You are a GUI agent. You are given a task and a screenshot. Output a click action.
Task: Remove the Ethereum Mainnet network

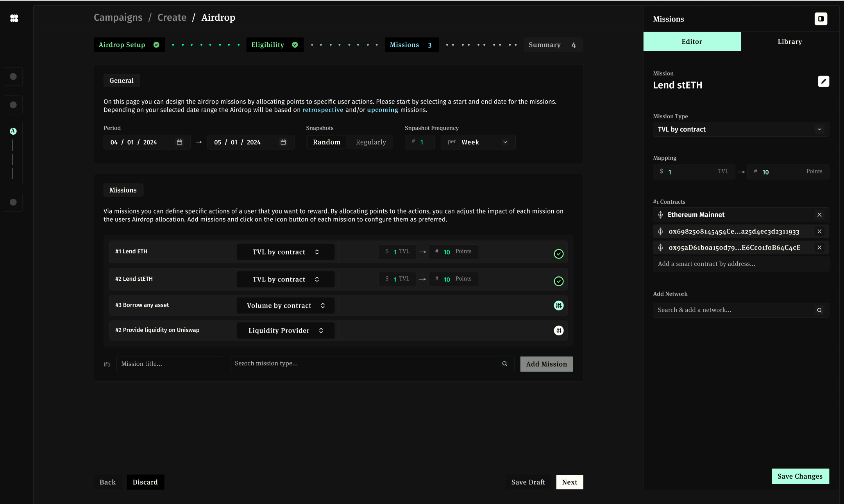tap(819, 215)
